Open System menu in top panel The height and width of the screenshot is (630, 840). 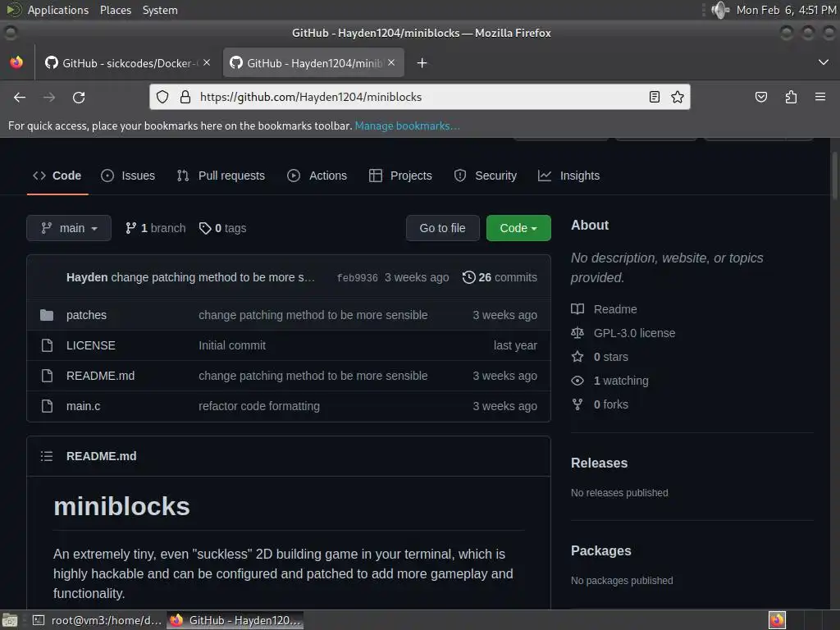160,10
